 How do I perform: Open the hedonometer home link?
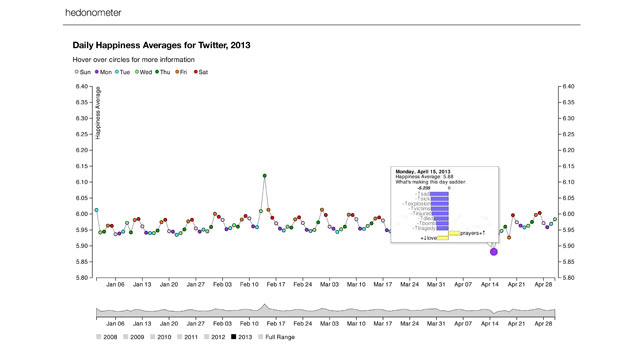tap(93, 13)
